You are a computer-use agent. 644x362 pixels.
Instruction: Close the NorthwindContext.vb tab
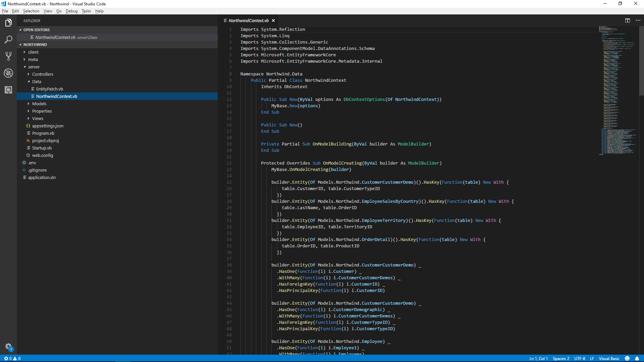[273, 20]
